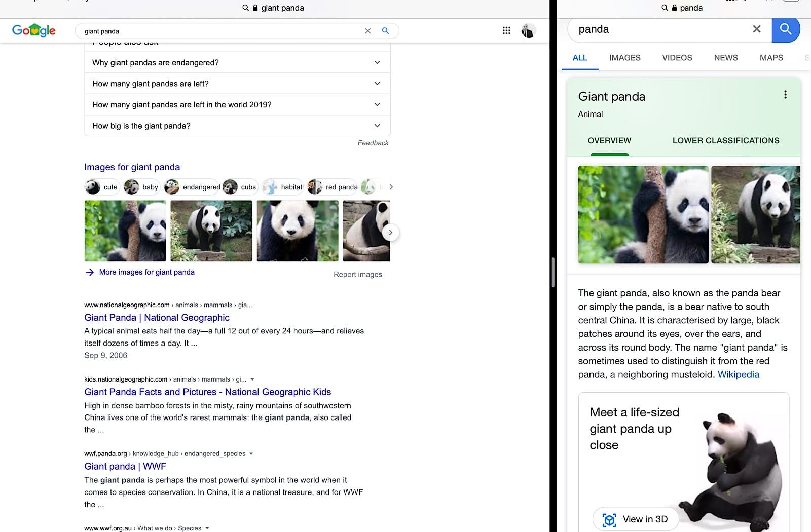The image size is (811, 532).
Task: Click the split-view divider handle
Action: (553, 273)
